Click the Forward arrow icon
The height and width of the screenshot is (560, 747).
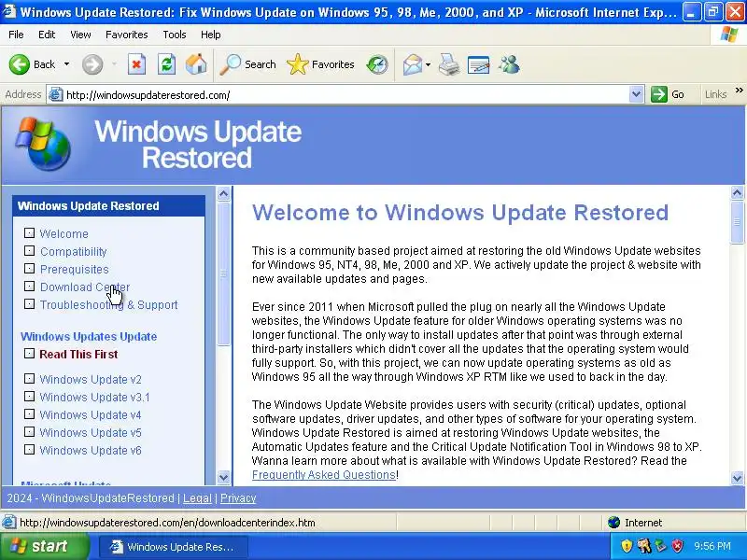92,64
